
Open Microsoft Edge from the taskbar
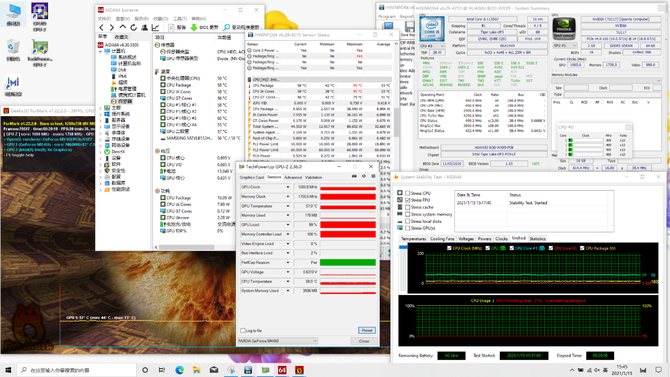(179, 370)
